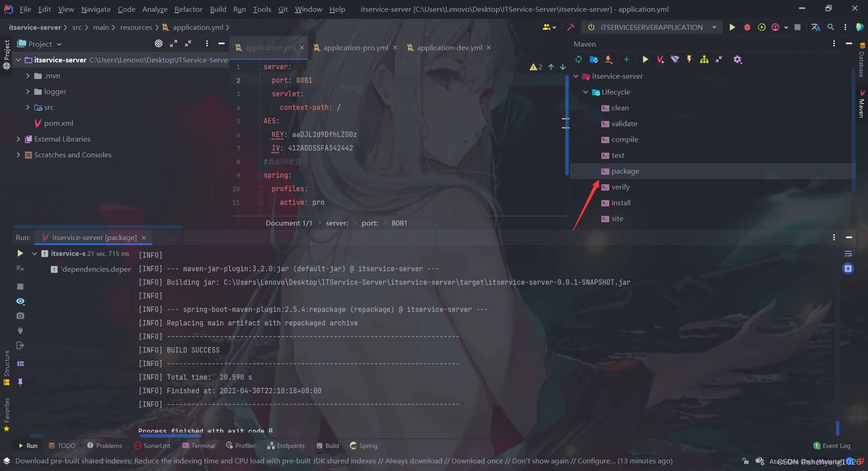Toggle Skip Tests mode in Maven panel

(x=675, y=59)
